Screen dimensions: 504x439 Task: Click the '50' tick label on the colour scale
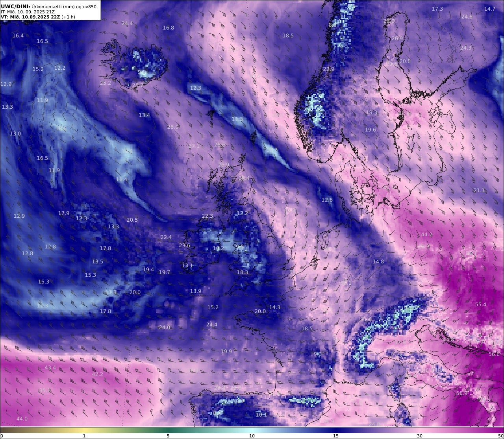[500, 436]
